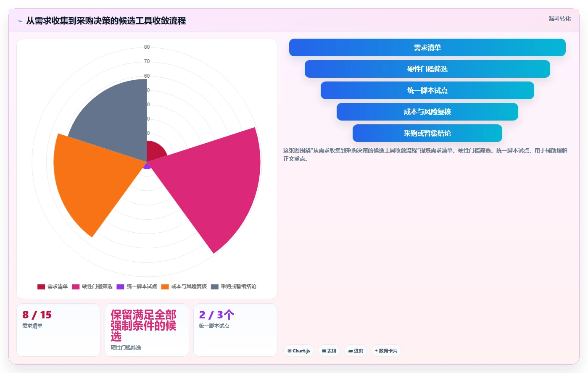Click the 保留满足全部强制条件的候选 data card
Image resolution: width=588 pixels, height=373 pixels.
click(147, 330)
